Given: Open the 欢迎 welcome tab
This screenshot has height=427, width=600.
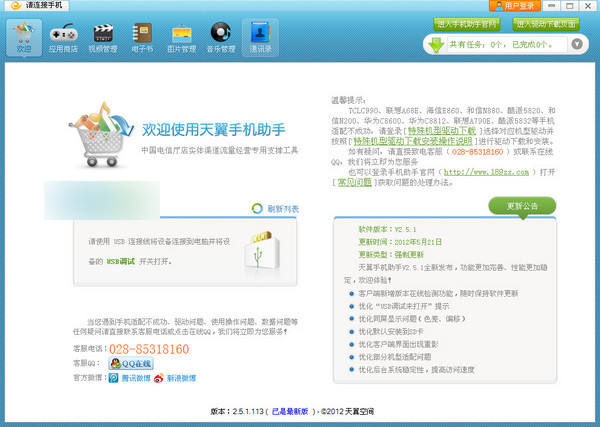Looking at the screenshot, I should [x=24, y=38].
